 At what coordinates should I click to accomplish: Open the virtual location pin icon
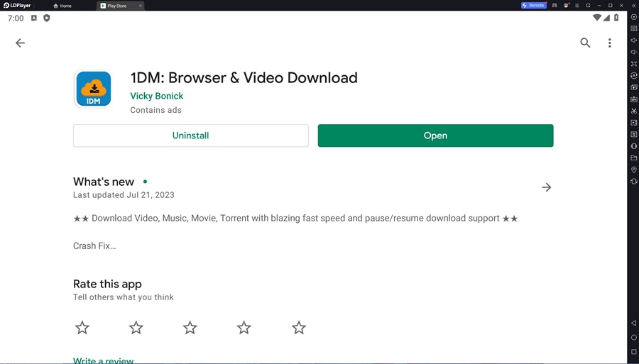[x=634, y=170]
